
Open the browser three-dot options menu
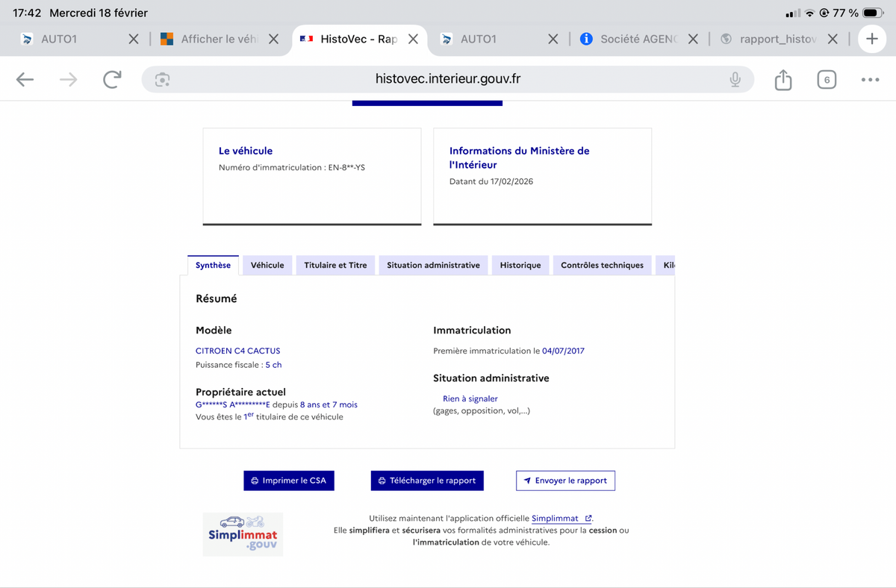tap(871, 79)
